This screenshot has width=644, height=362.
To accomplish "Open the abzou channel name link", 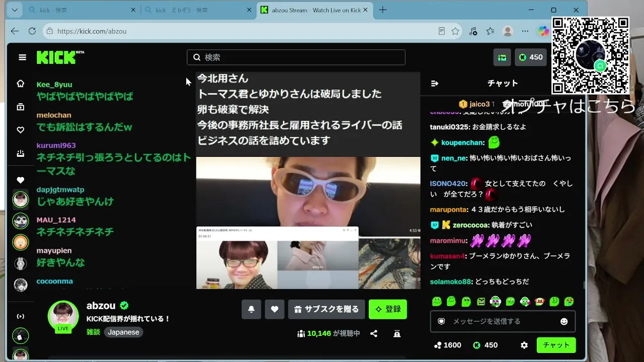I will tap(101, 306).
